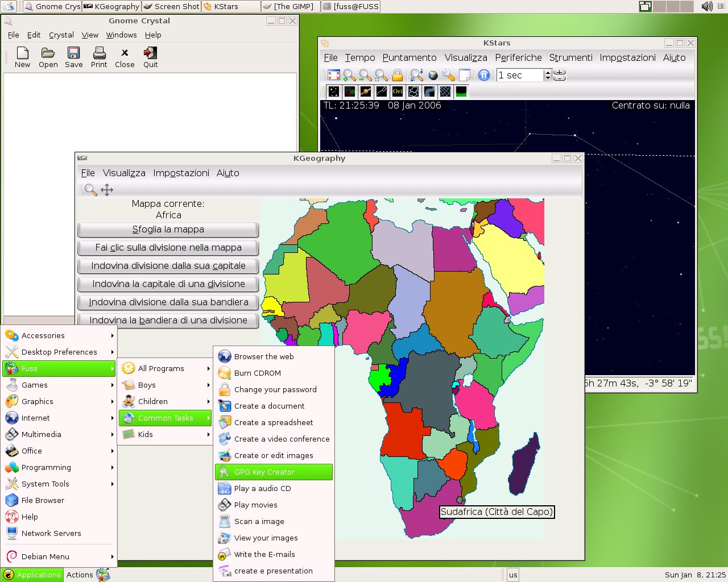Toggle stars display in KStars view toolbar

coord(334,92)
